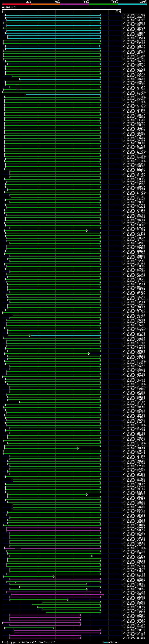Click the UniRef100_C5YR16 label
The height and width of the screenshot is (644, 149).
click(133, 171)
